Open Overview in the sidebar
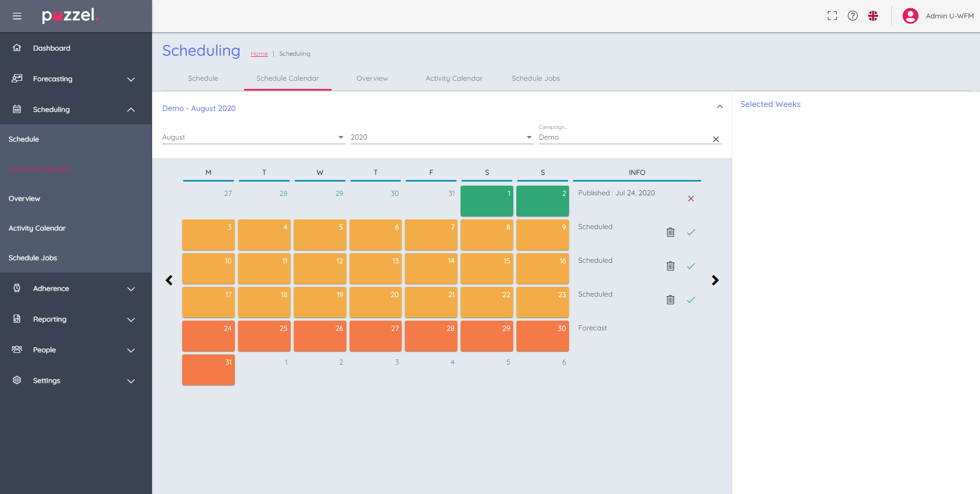This screenshot has width=980, height=494. 25,198
